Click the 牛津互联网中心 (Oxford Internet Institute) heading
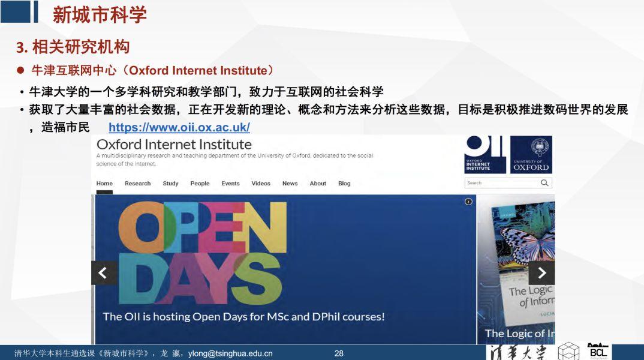 point(152,71)
